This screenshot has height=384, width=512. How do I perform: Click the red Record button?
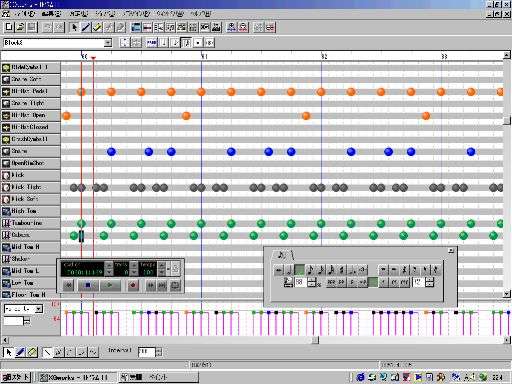coord(133,285)
